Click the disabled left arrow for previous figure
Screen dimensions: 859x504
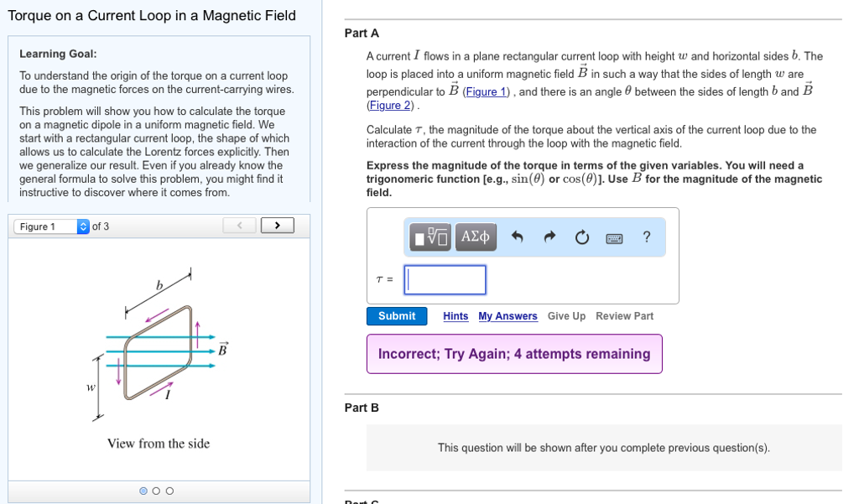point(239,226)
